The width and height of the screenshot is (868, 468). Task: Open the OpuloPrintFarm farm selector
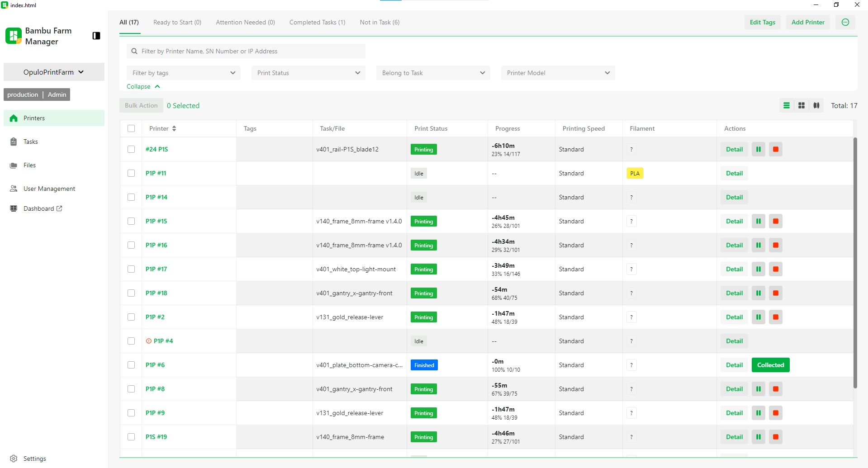[54, 72]
